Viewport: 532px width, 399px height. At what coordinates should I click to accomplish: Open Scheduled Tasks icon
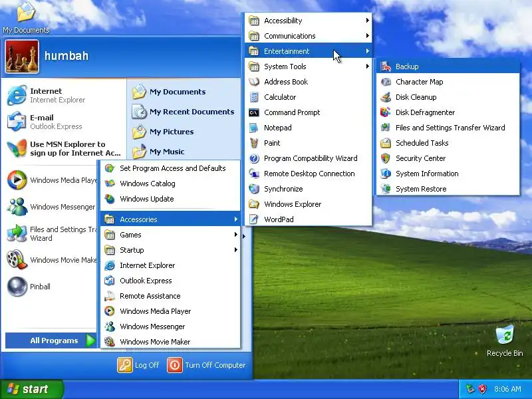(x=386, y=143)
